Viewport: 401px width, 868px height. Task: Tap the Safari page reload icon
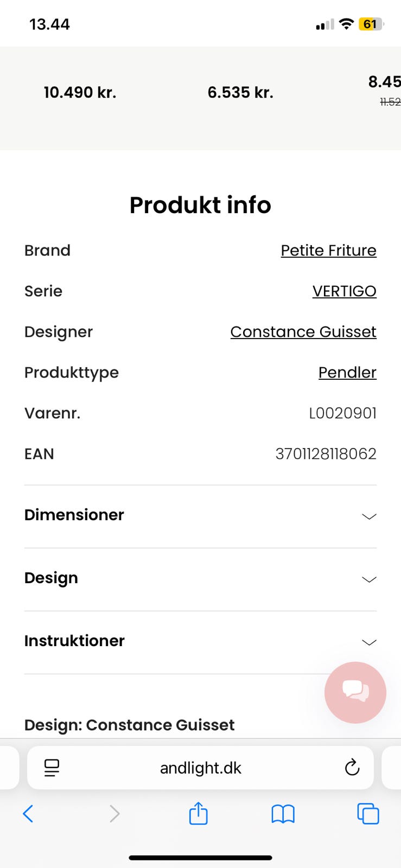(352, 767)
